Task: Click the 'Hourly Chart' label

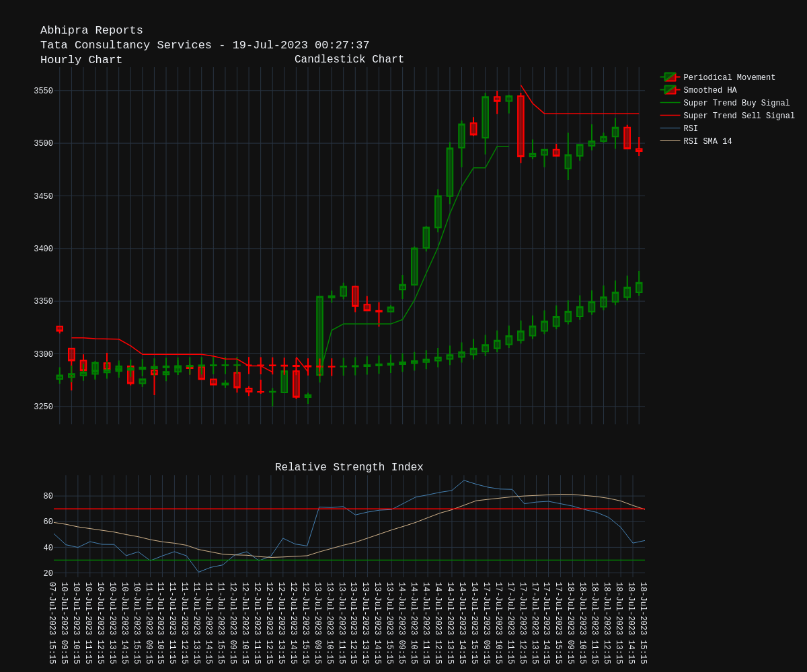Action: click(x=81, y=60)
